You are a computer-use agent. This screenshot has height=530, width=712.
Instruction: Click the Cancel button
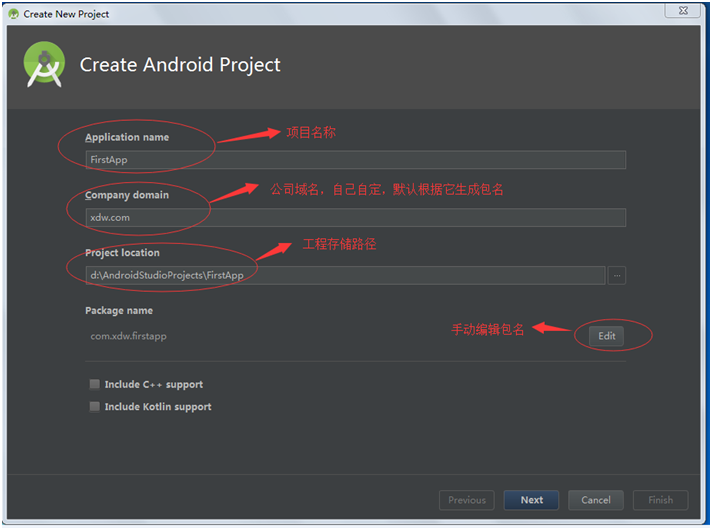click(x=596, y=500)
